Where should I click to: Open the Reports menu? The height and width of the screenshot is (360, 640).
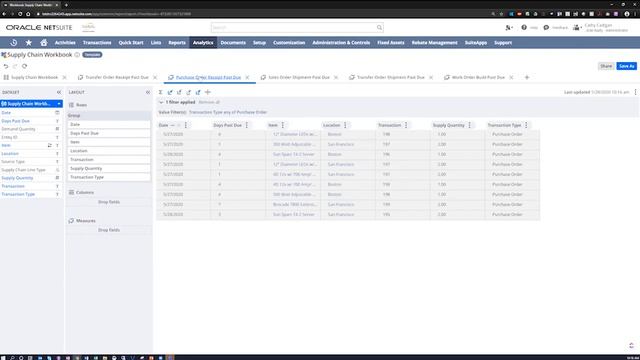[177, 42]
